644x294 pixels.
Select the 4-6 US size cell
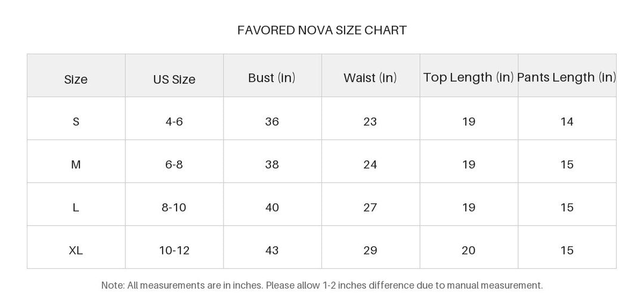174,122
